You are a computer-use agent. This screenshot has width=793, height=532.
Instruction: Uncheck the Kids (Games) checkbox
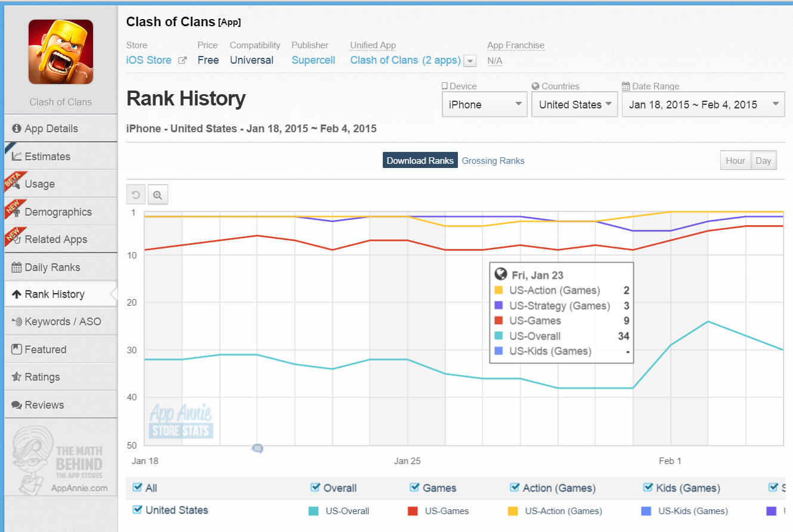[x=648, y=487]
